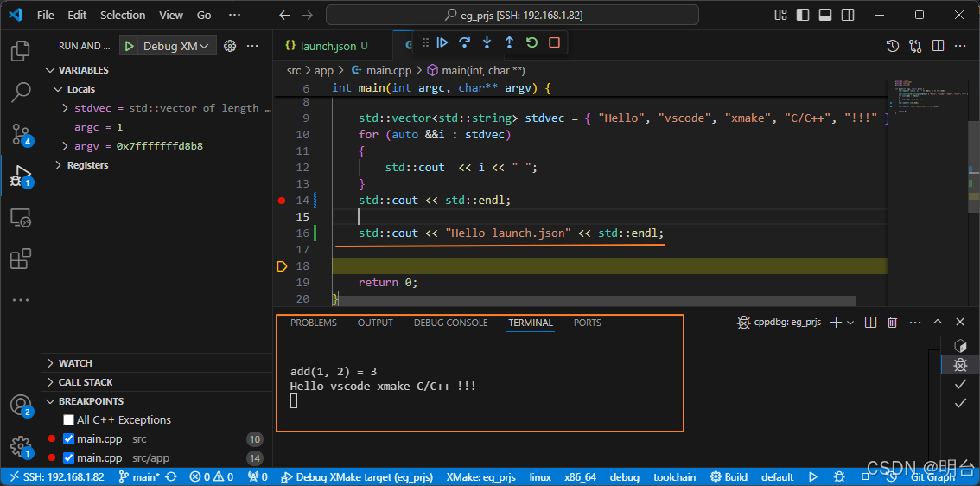Start debugging with green play button
This screenshot has height=486, width=980.
[129, 46]
